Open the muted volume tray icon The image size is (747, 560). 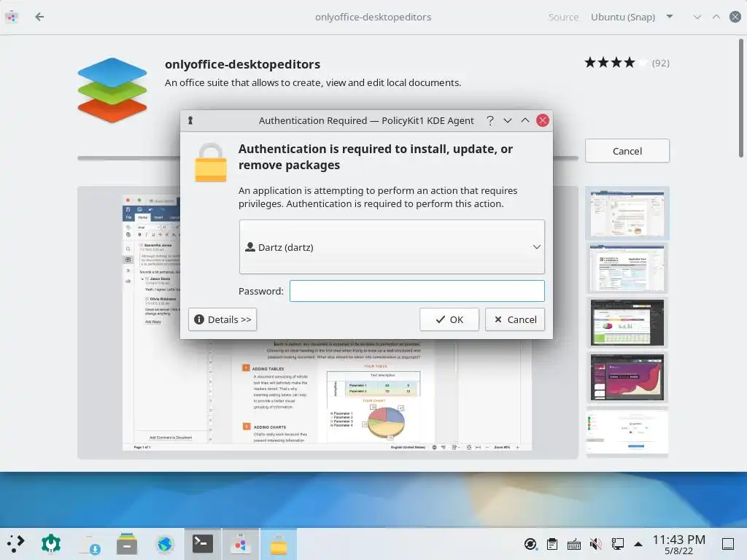click(595, 544)
